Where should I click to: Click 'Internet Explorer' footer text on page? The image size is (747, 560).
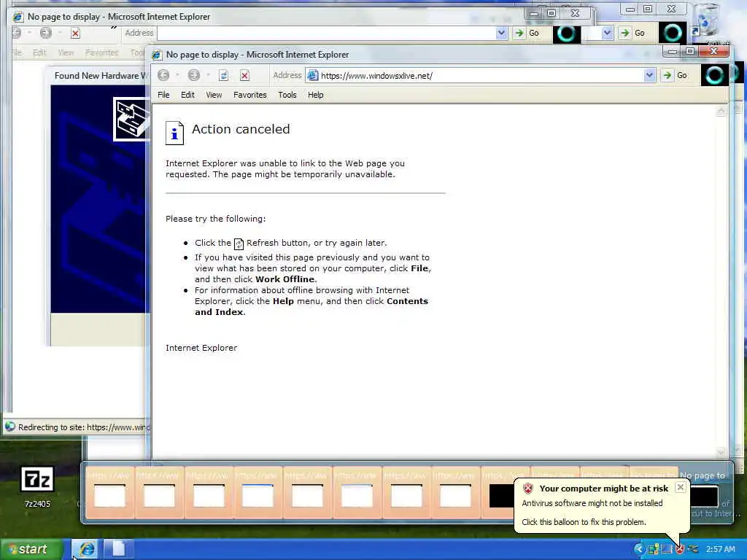[x=201, y=348]
